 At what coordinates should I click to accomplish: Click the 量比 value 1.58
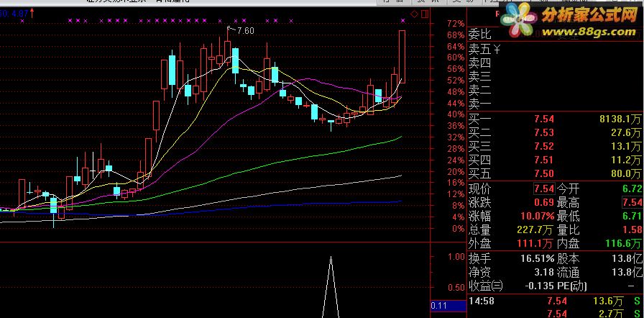coord(632,230)
